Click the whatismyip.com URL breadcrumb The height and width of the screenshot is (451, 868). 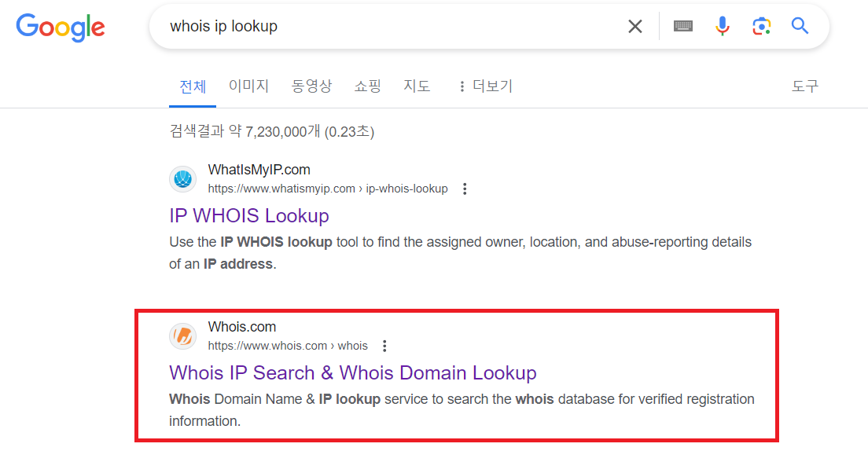[x=328, y=189]
